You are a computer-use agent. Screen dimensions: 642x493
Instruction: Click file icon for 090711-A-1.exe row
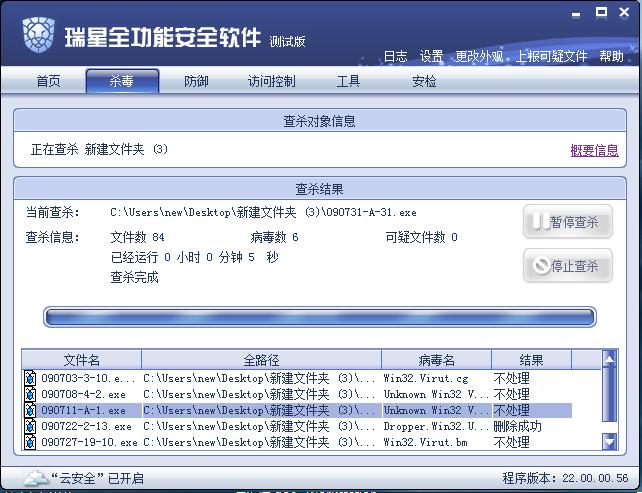coord(30,410)
